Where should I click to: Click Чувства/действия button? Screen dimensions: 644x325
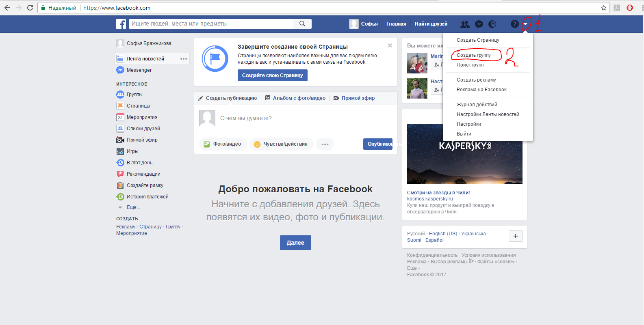pos(281,144)
